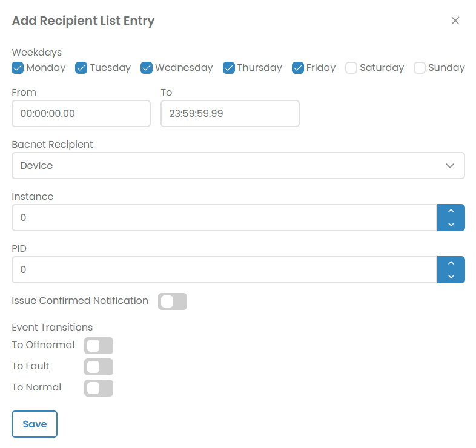476x448 pixels.
Task: Open the Bacnet Recipient dropdown
Action: click(238, 165)
